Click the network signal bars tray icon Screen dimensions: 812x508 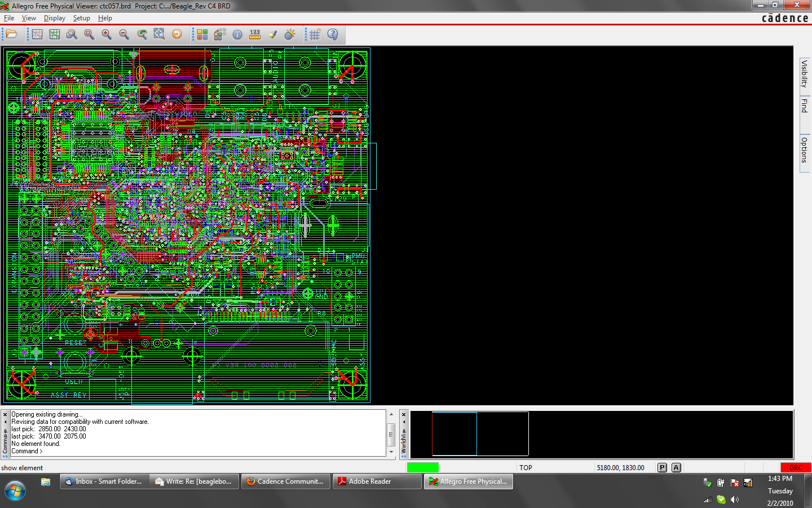click(x=707, y=500)
